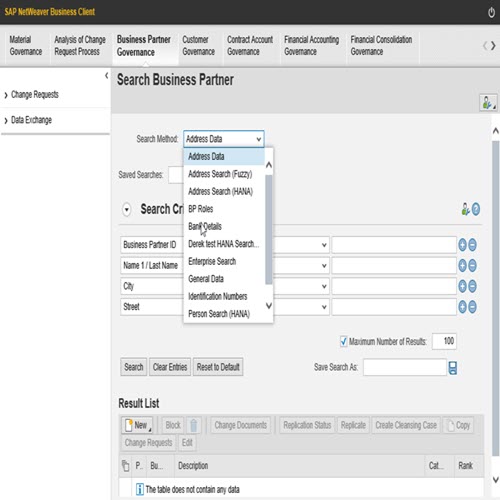Image resolution: width=500 pixels, height=500 pixels.
Task: Open the help icon beside Search Criteria
Action: coord(476,209)
